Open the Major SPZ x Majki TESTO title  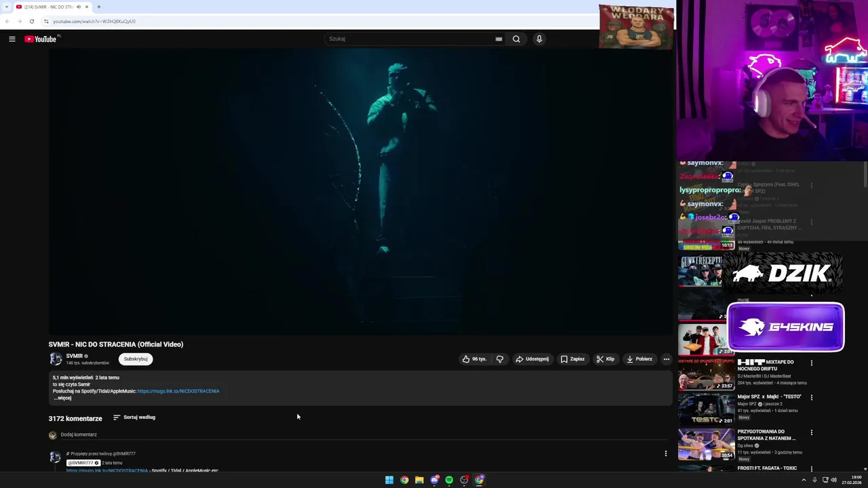[x=769, y=396]
